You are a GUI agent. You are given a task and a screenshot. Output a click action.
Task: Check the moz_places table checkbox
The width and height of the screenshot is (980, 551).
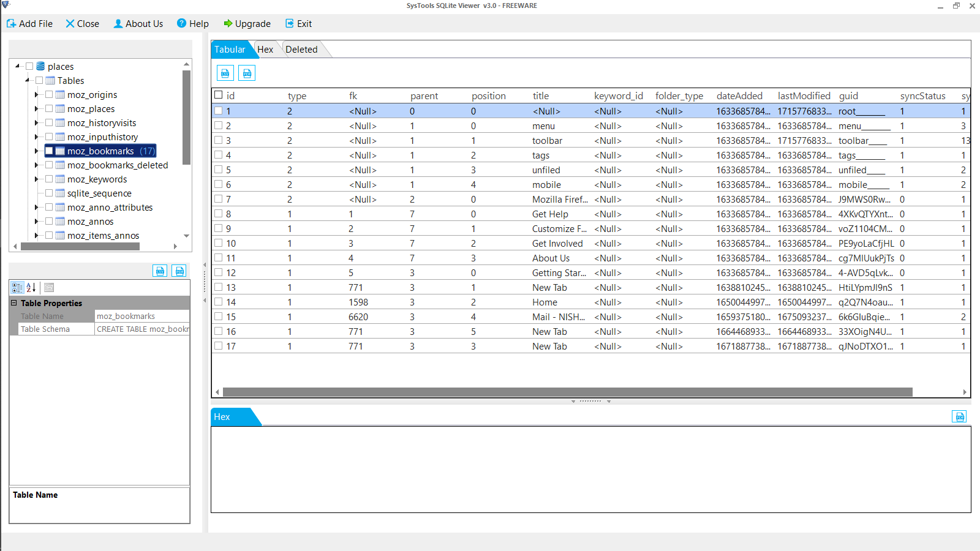[x=49, y=108]
